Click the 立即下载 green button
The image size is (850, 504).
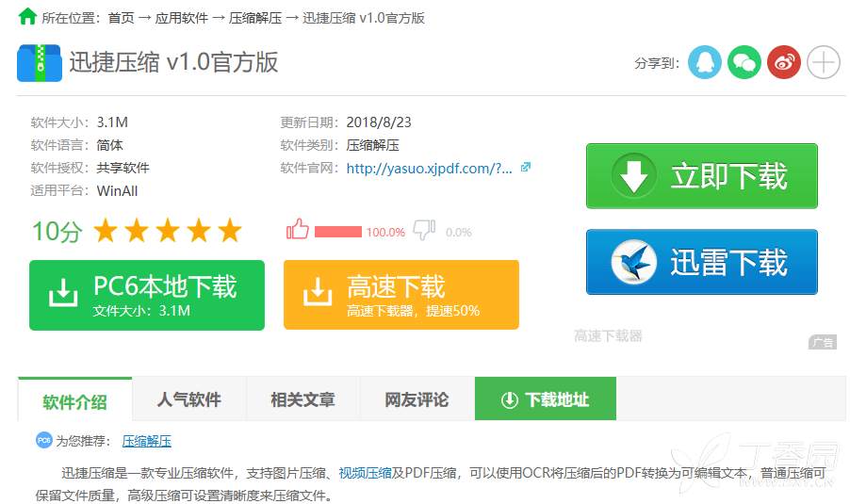tap(701, 175)
